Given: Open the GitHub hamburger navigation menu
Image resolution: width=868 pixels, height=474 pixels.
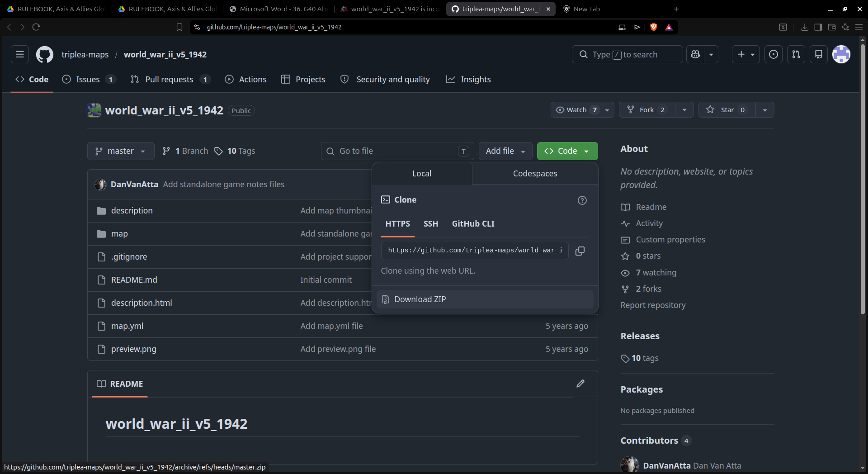Looking at the screenshot, I should (20, 54).
